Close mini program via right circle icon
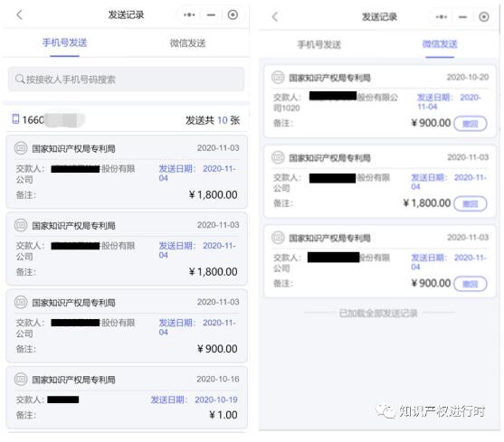Screen dimensions: 504x442 tap(484, 17)
